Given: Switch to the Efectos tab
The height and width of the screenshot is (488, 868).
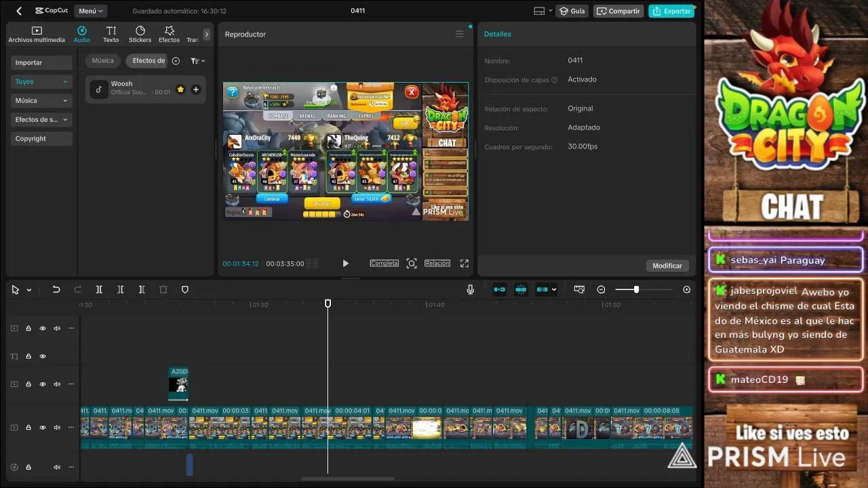Looking at the screenshot, I should 170,35.
